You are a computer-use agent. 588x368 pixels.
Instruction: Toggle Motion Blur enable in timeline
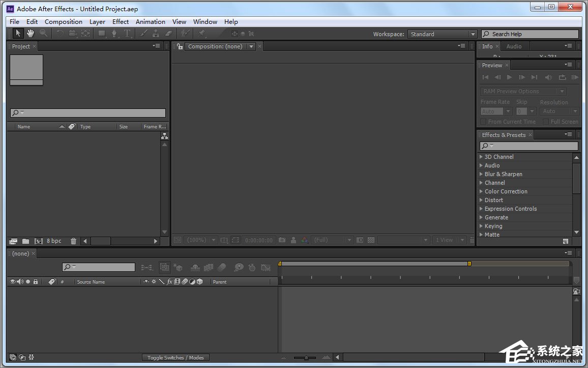pos(222,267)
